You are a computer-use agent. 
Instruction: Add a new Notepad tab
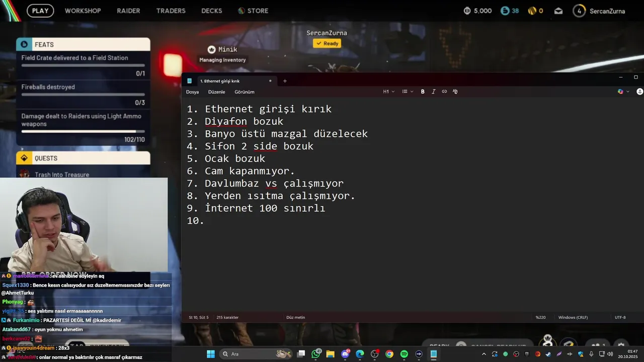tap(285, 81)
